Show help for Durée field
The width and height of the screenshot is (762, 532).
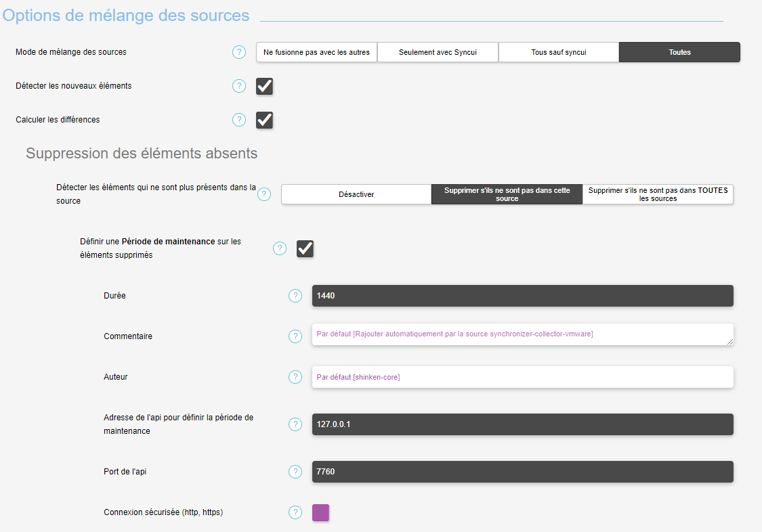295,296
